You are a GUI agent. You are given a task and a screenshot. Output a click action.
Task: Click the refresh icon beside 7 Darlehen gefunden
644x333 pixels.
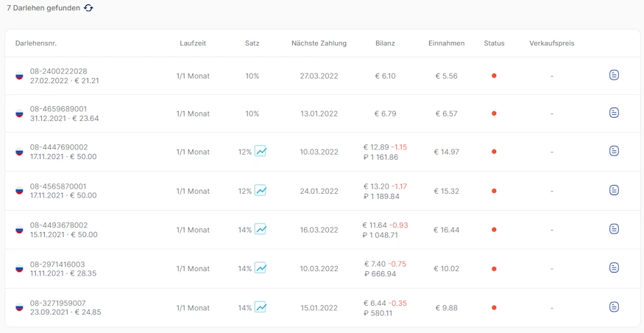(x=88, y=8)
